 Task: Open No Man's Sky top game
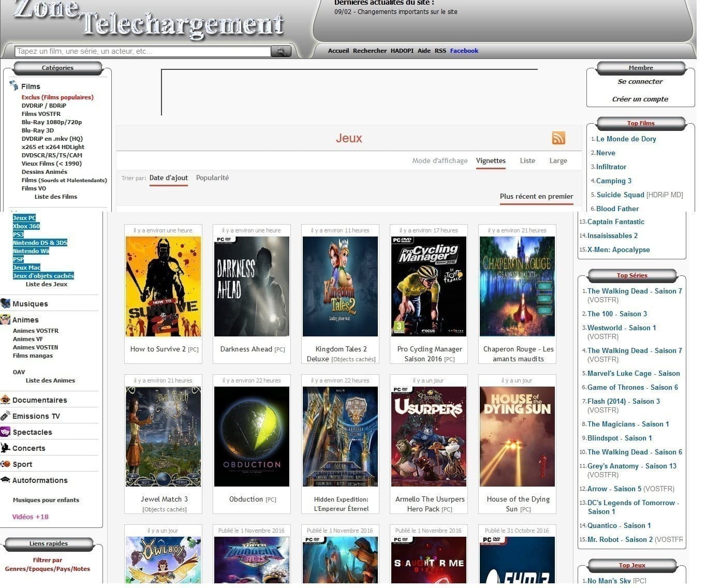click(x=609, y=581)
